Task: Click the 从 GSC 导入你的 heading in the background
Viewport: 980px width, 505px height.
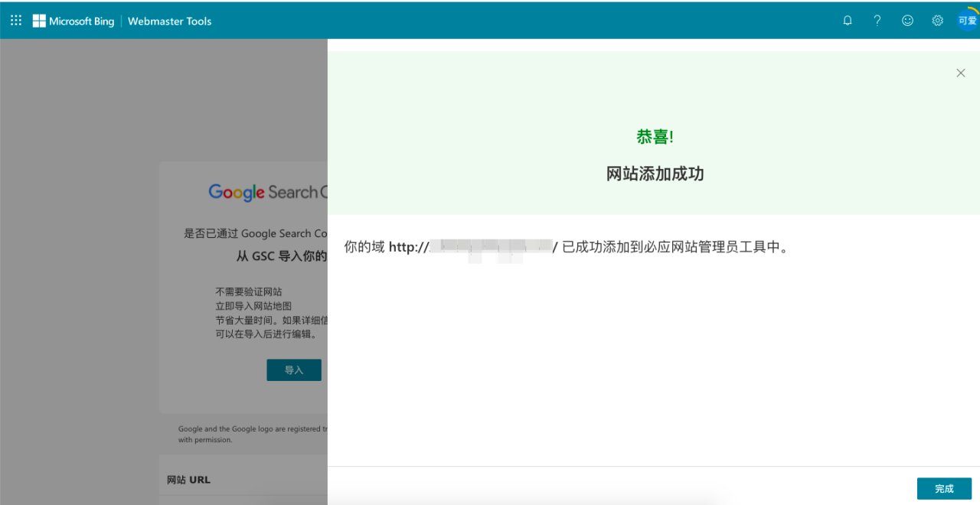Action: tap(282, 256)
